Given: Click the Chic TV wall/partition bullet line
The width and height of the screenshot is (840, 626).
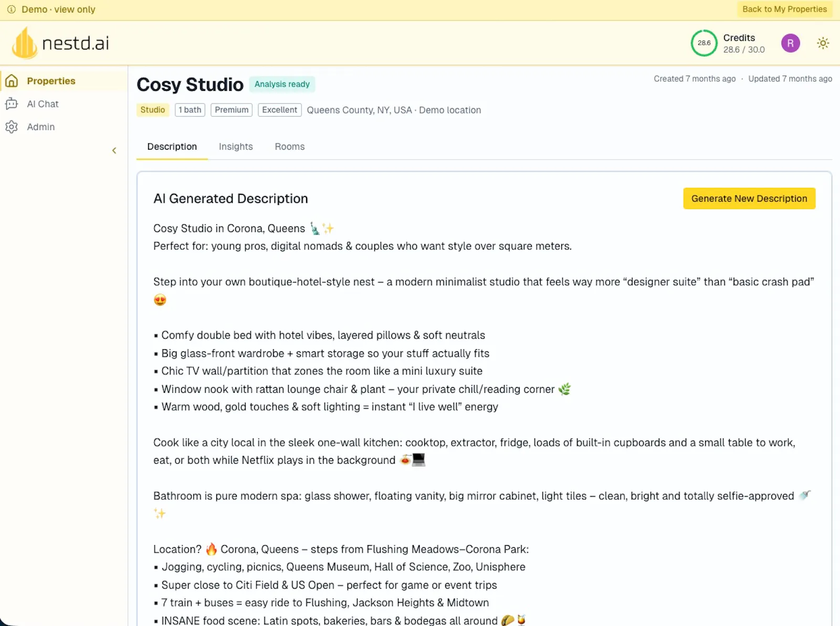Looking at the screenshot, I should (318, 371).
